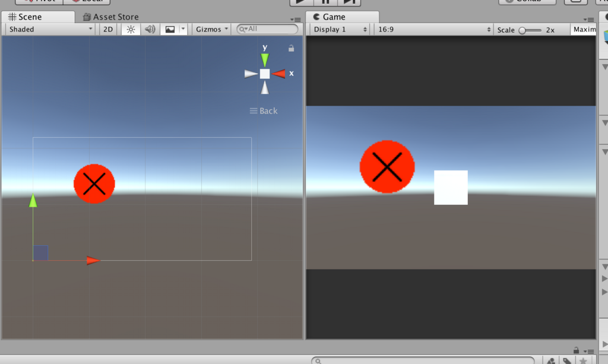
Task: Toggle scene audio speaker icon
Action: pyautogui.click(x=150, y=29)
